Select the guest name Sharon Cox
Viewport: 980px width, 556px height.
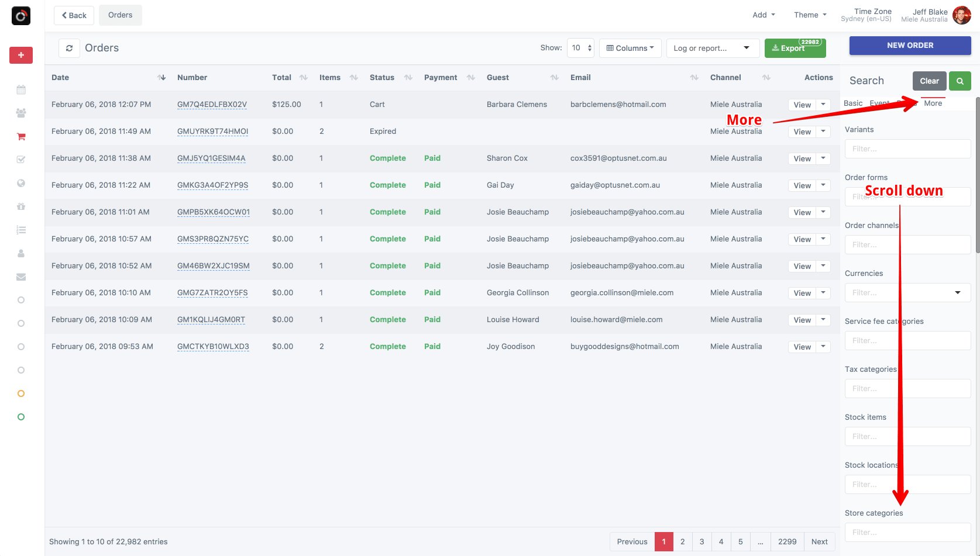507,158
